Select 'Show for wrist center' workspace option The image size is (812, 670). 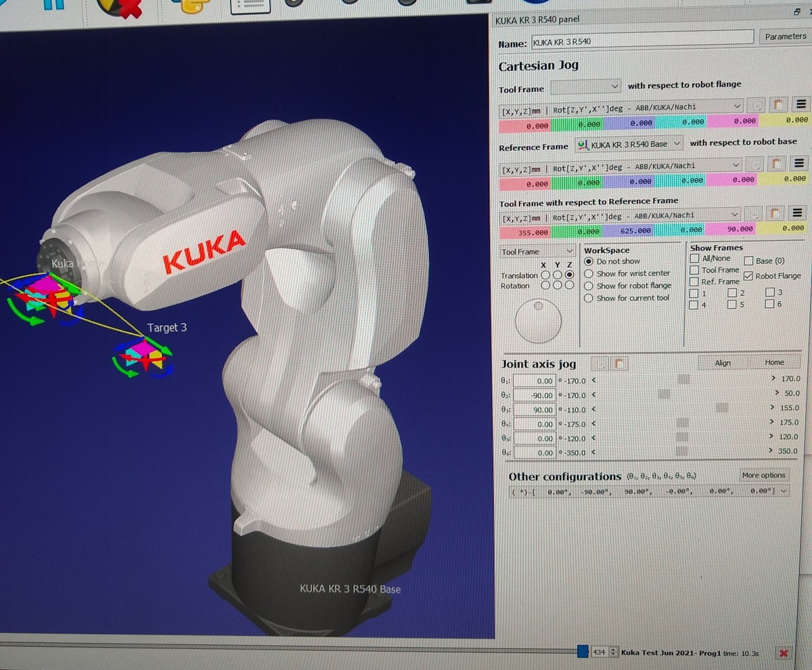click(x=589, y=273)
